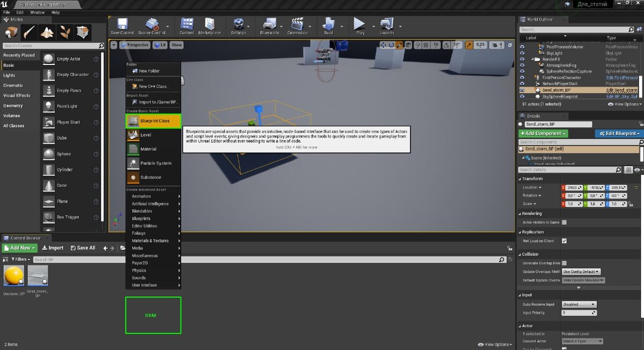644x350 pixels.
Task: Open the Animation submenu
Action: point(153,196)
